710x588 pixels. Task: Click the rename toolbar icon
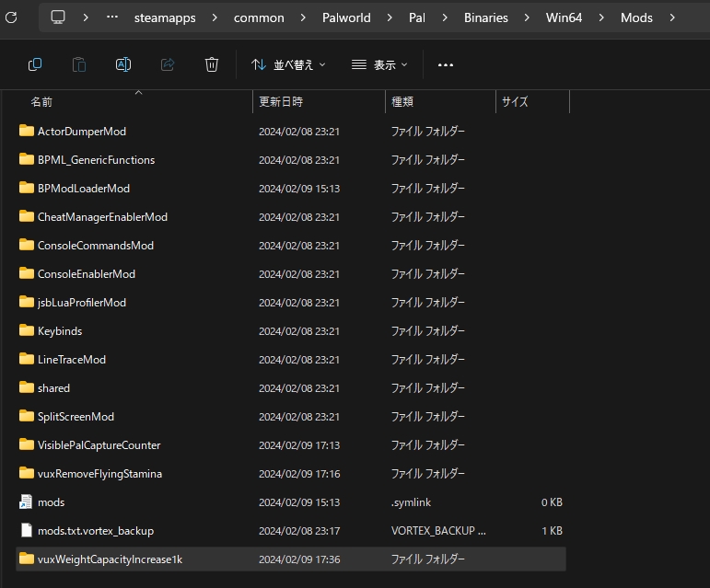point(123,64)
